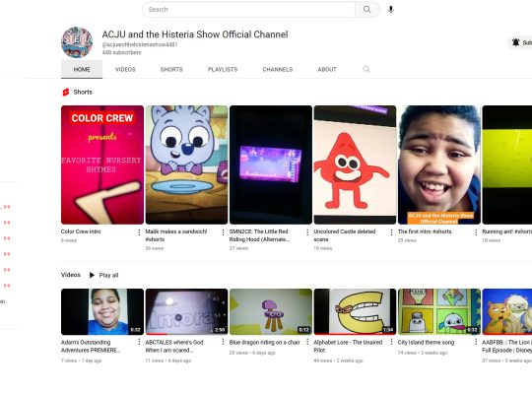Switch to the VIDEOS tab
The image size is (532, 394).
(x=125, y=69)
